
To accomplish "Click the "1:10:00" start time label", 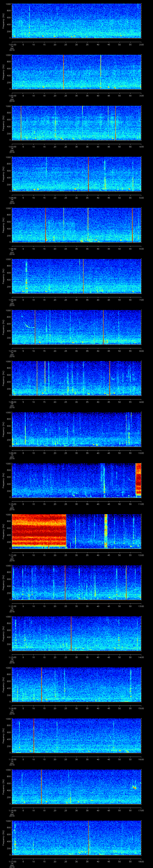I will coord(12,504).
